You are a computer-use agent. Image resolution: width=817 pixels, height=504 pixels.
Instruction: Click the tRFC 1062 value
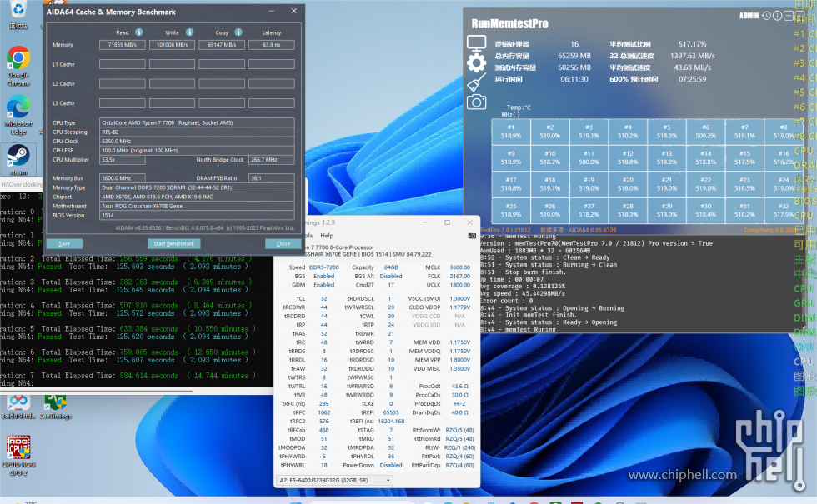[324, 412]
